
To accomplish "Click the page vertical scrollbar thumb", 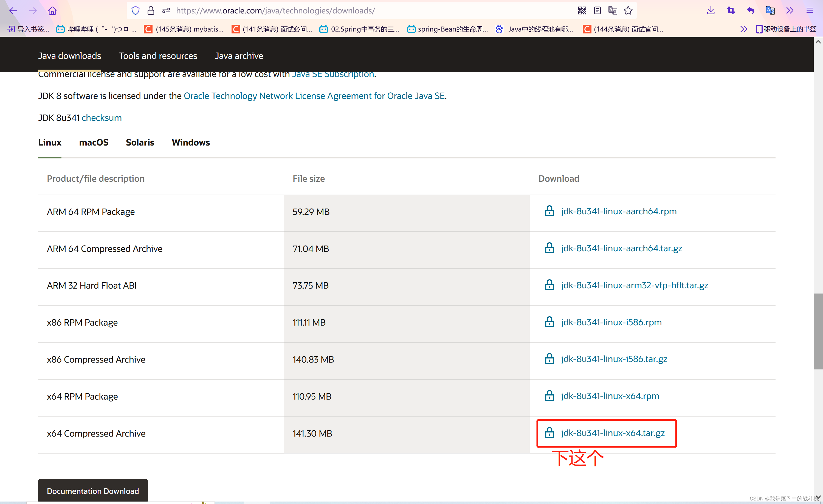I will (x=818, y=331).
